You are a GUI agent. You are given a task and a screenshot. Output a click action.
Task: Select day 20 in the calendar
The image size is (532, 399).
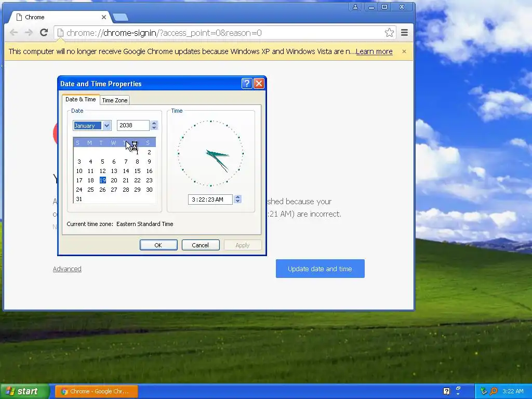114,180
